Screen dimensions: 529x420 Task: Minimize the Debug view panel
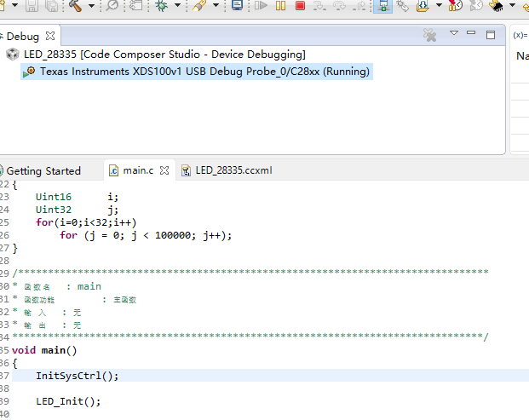pos(471,32)
